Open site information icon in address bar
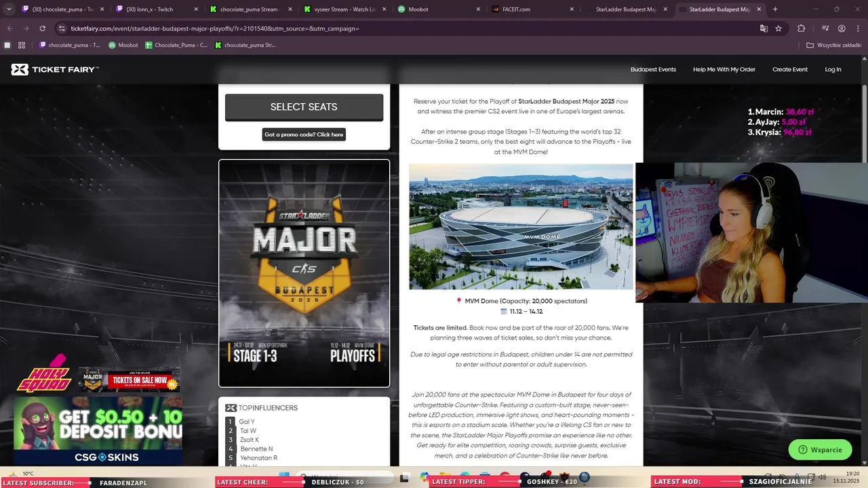 point(62,28)
